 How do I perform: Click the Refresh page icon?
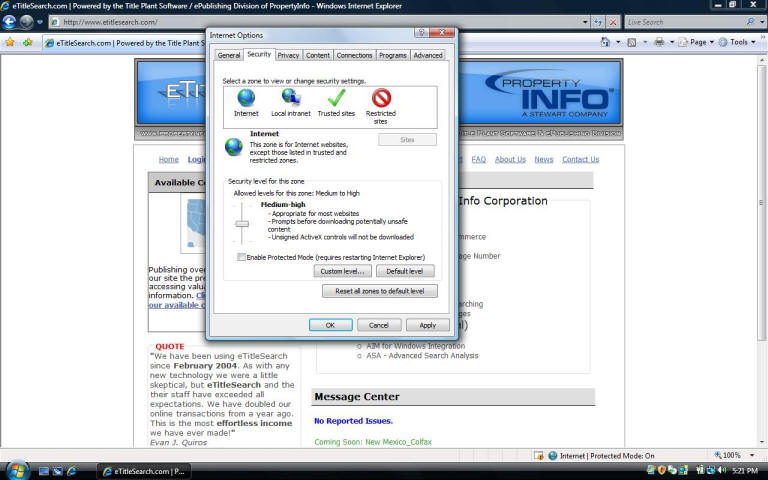click(x=598, y=22)
